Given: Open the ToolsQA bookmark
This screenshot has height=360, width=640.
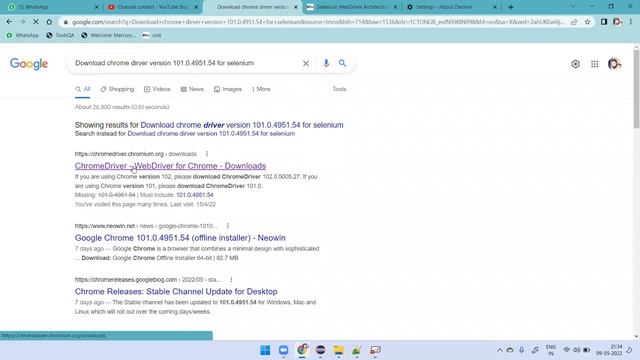Looking at the screenshot, I should 60,36.
